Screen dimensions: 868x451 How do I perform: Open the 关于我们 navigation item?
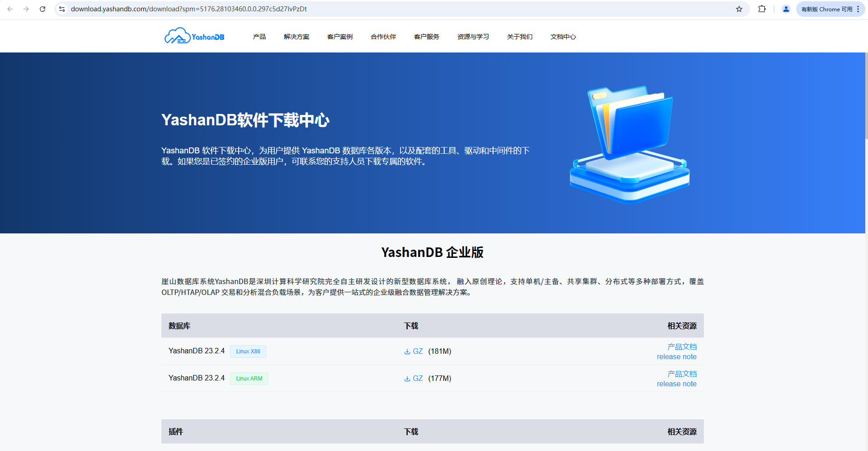click(520, 37)
